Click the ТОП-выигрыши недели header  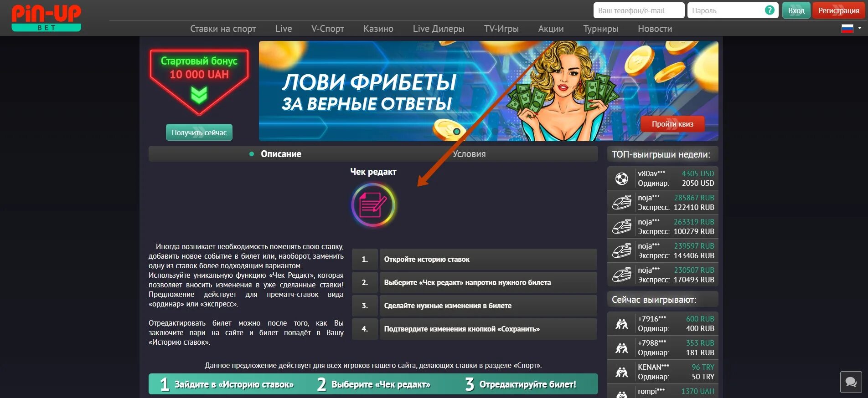(x=662, y=154)
